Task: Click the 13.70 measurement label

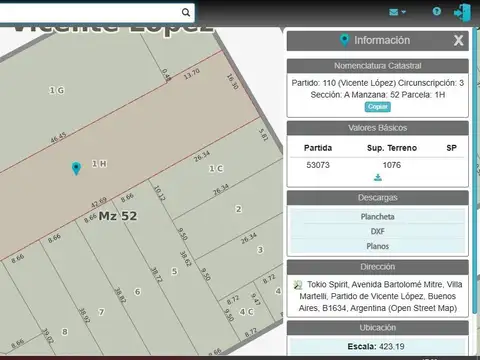Action: tap(192, 74)
